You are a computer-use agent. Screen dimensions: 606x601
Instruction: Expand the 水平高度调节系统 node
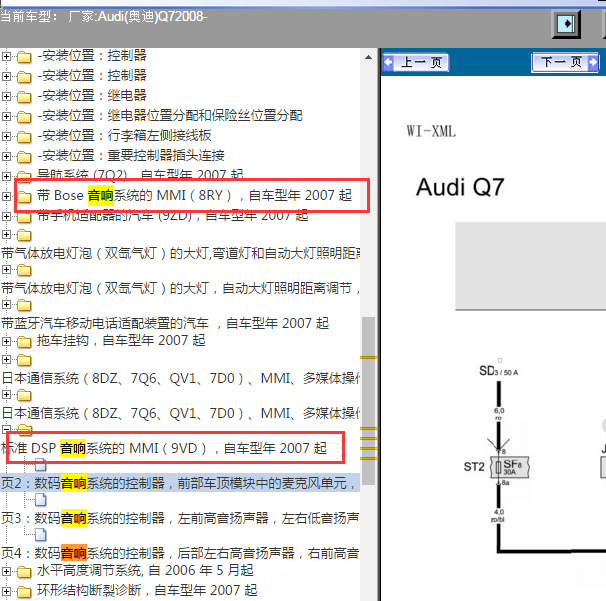pos(6,571)
